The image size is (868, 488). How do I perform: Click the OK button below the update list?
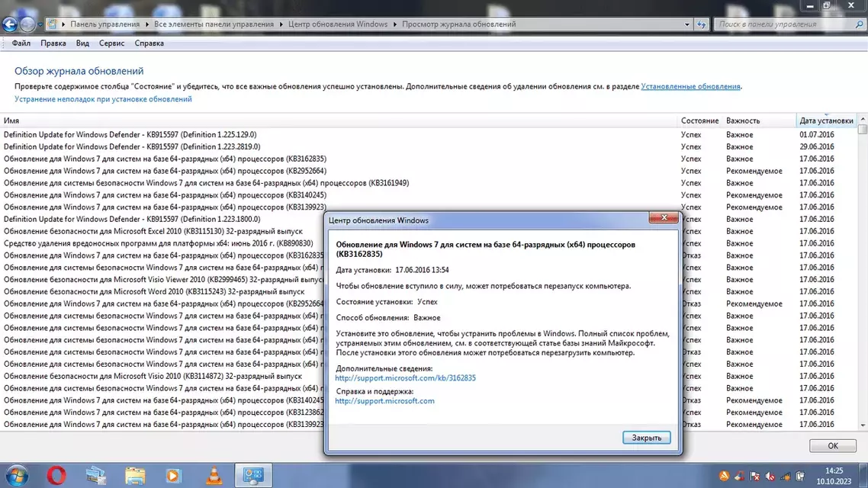(833, 446)
